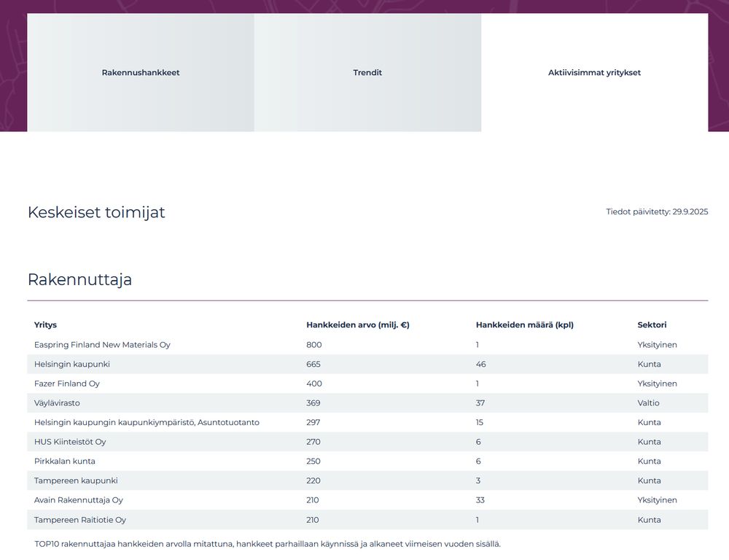This screenshot has width=729, height=560.
Task: Select the Aktiivisimmat yritykset tab
Action: tap(594, 73)
